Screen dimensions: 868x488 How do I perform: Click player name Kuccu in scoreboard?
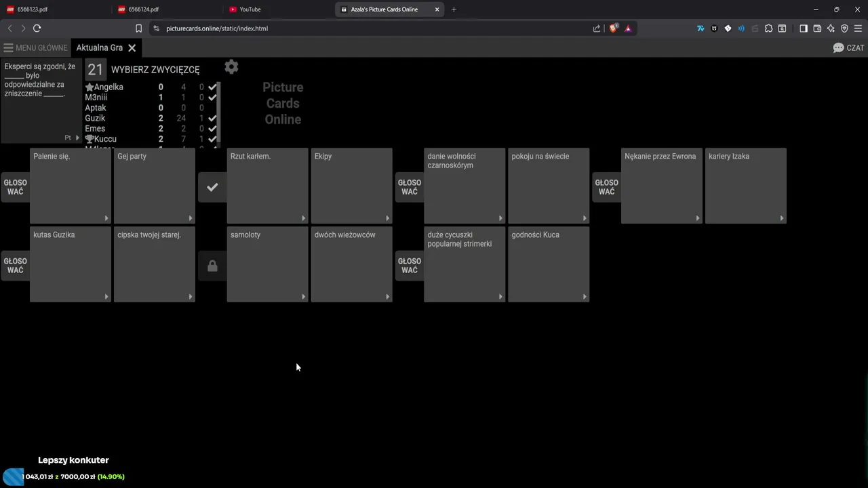pos(105,139)
